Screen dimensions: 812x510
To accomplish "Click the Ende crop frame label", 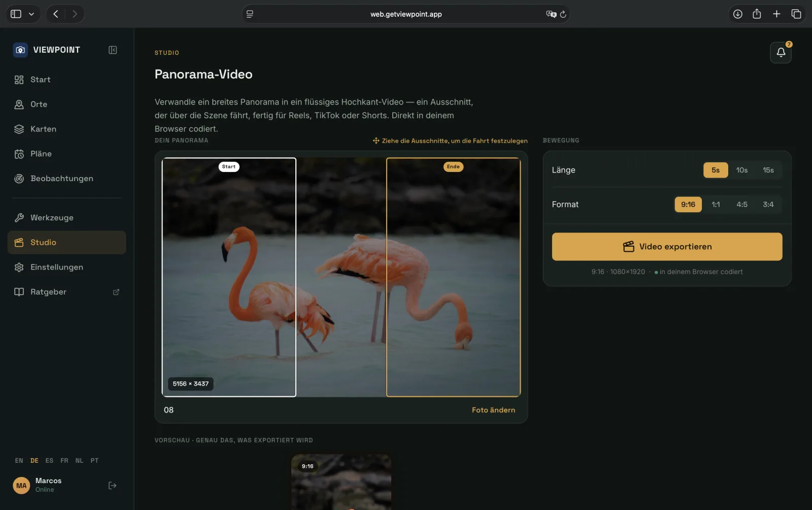I will (453, 166).
